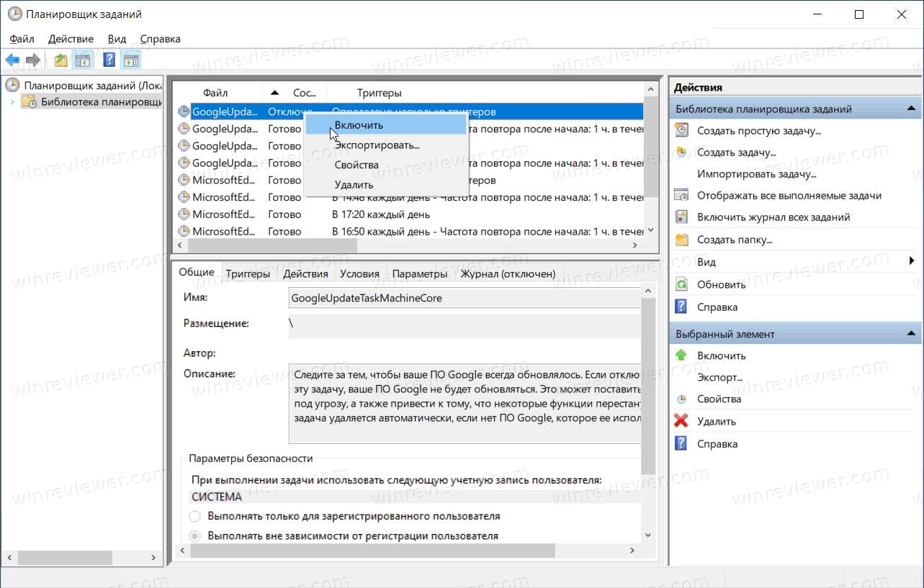Click clock icon of disabled GoogleUpda... task
This screenshot has height=588, width=924.
(x=184, y=112)
